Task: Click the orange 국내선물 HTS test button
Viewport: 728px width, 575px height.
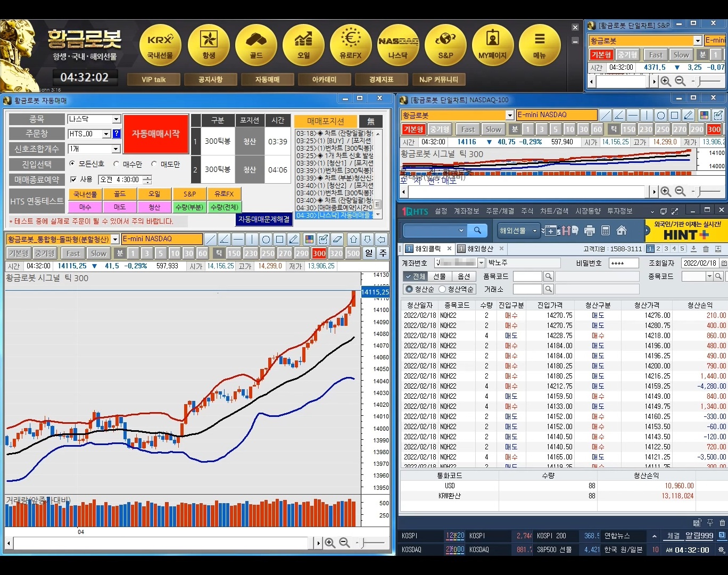Action: pos(85,194)
